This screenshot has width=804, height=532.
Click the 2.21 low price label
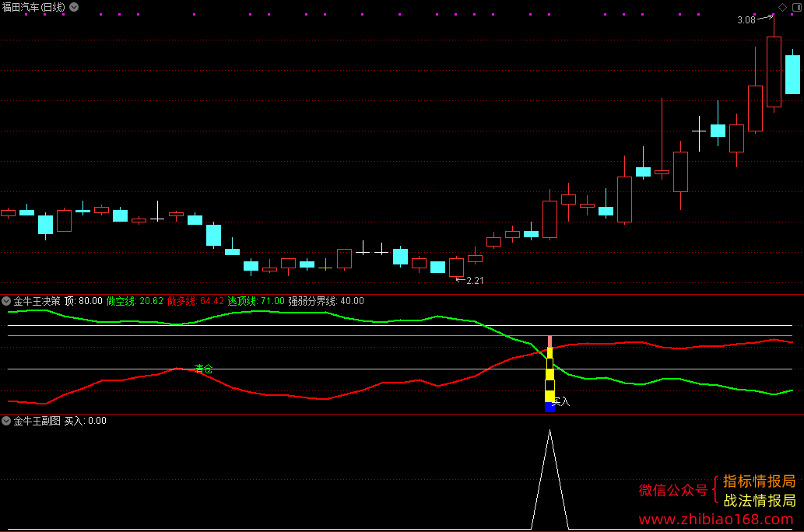coord(475,280)
